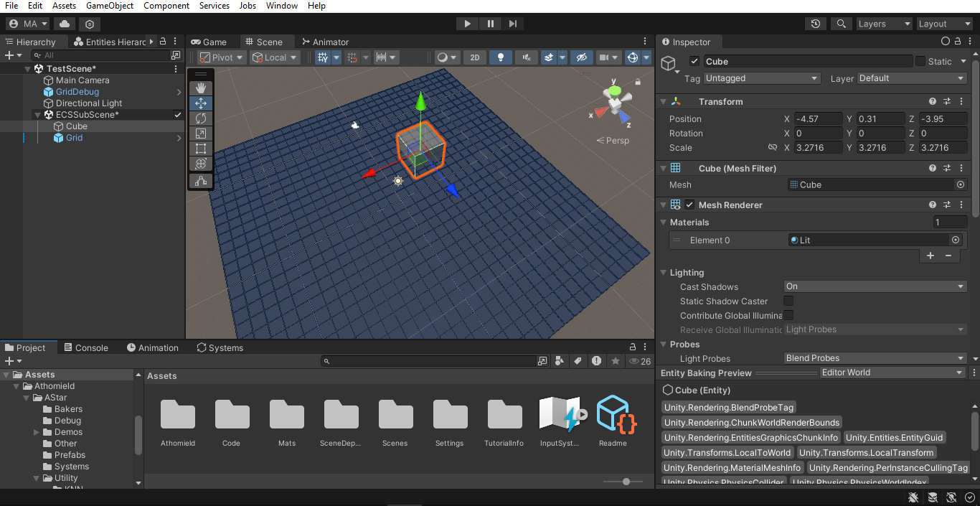Image resolution: width=980 pixels, height=506 pixels.
Task: Select the Rect transform tool
Action: click(x=201, y=149)
